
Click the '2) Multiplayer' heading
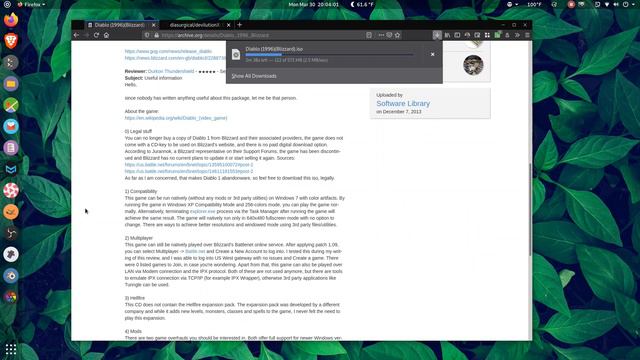[139, 238]
